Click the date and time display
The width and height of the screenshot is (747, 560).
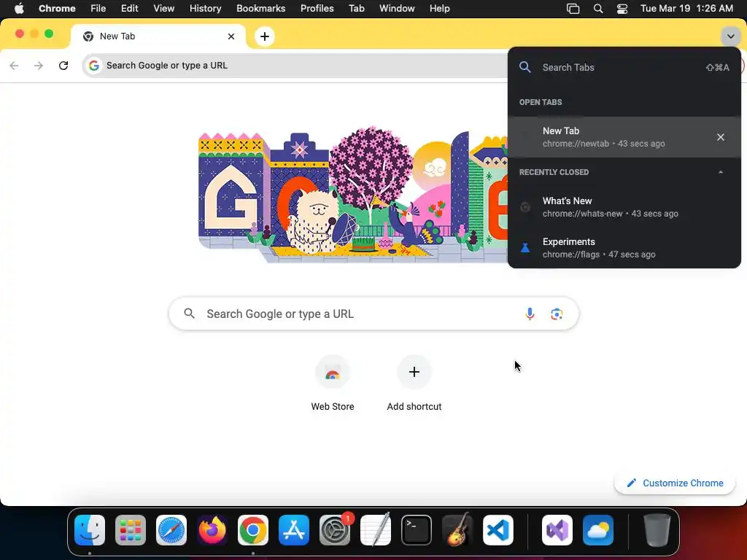click(686, 9)
